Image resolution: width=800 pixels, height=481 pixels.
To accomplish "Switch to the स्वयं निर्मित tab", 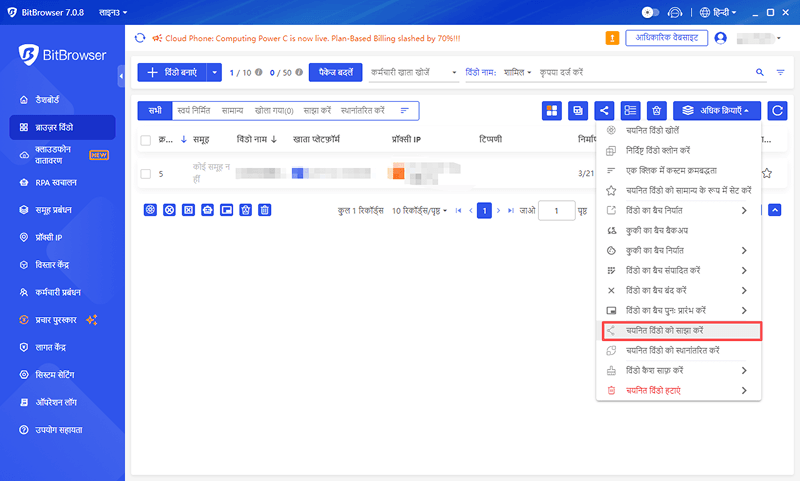I will click(x=194, y=110).
